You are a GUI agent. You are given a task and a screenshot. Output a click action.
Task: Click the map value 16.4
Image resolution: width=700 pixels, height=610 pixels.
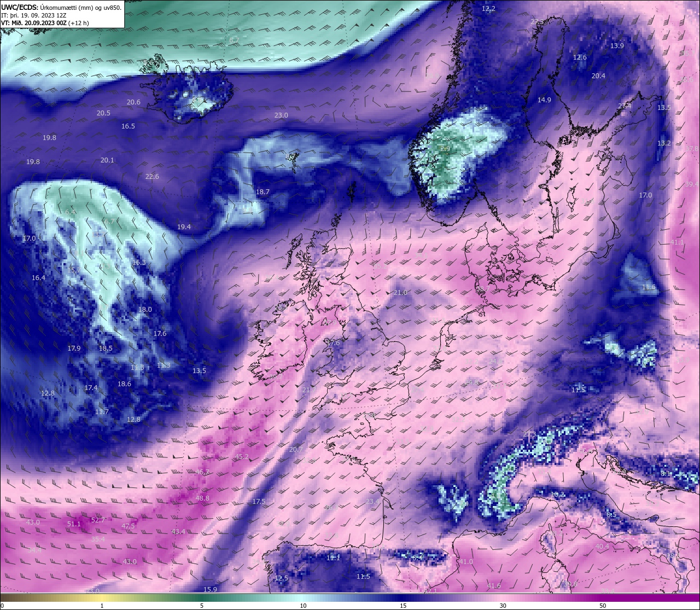click(38, 278)
